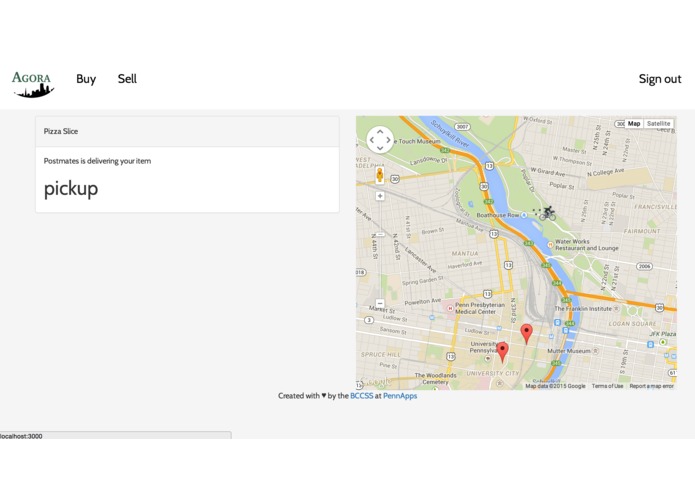Click the Boathouse Row map label
The image size is (695, 494).
pos(497,215)
